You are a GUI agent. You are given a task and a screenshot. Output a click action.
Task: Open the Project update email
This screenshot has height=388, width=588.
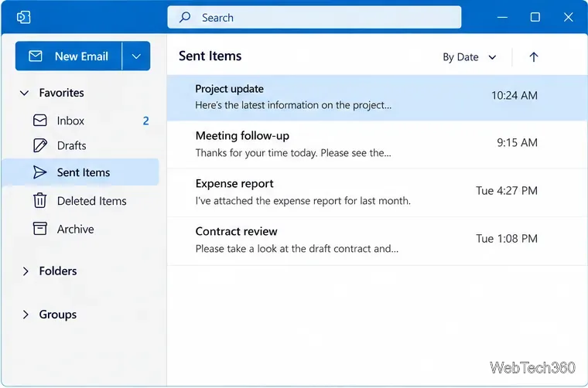tap(378, 97)
